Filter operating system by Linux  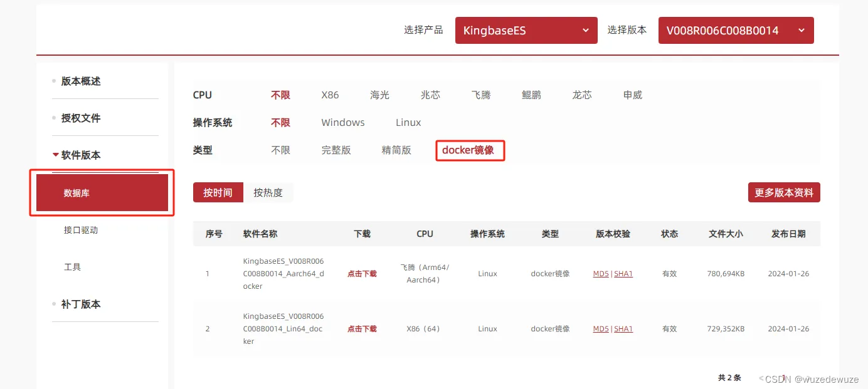[408, 123]
